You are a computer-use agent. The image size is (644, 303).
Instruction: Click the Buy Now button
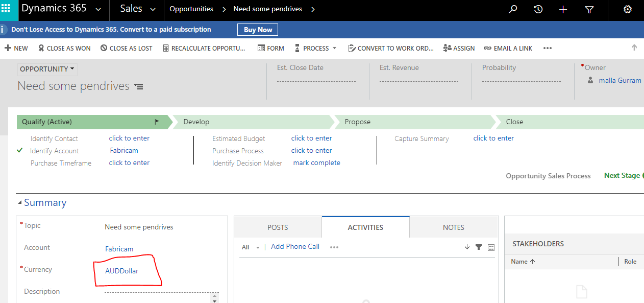[x=258, y=30]
